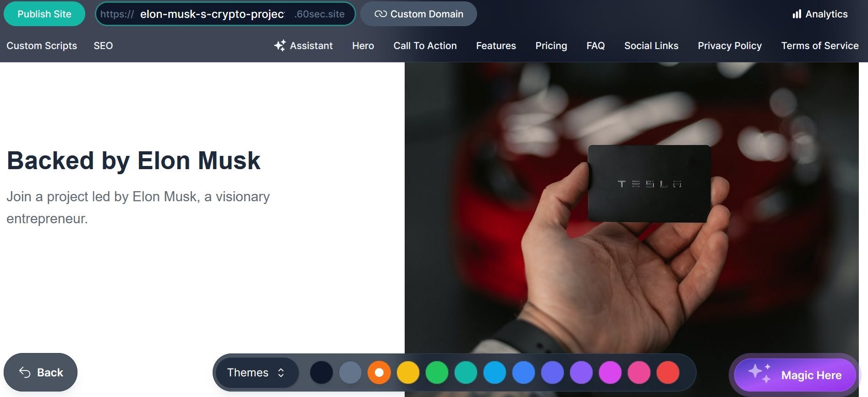Click the Themes up-down chevron
The height and width of the screenshot is (397, 868).
coord(281,372)
